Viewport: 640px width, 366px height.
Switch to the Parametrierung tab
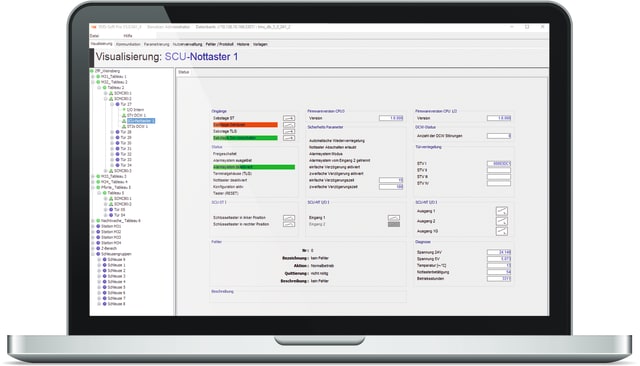[x=156, y=44]
